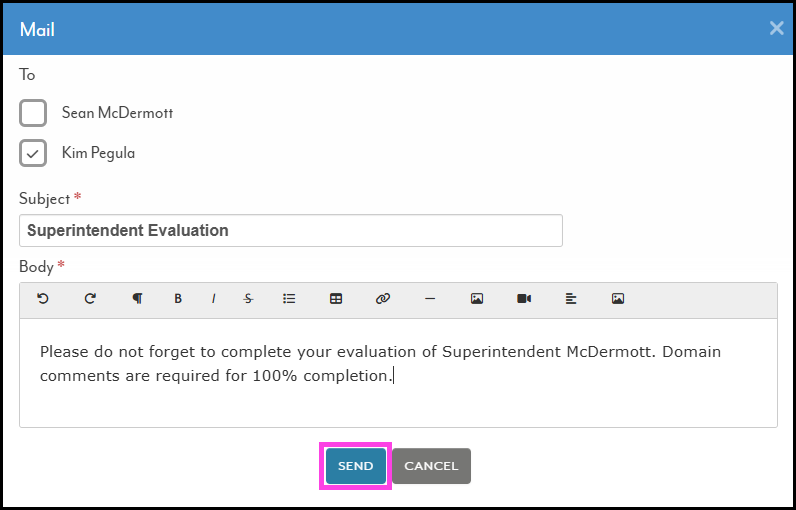The width and height of the screenshot is (796, 510).
Task: Check the Sean McDermott recipient checkbox
Action: 33,113
